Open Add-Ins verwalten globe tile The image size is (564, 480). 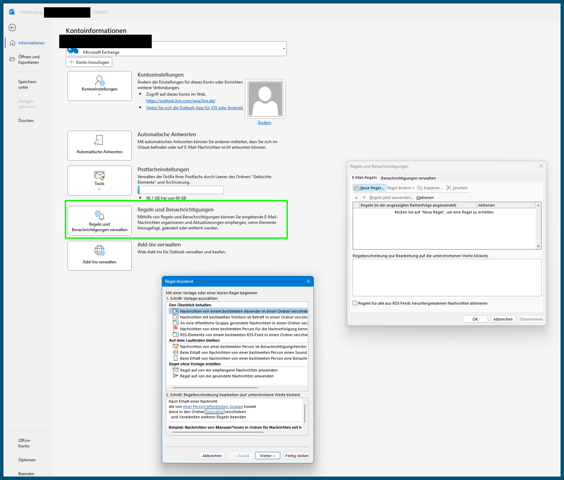pyautogui.click(x=99, y=255)
